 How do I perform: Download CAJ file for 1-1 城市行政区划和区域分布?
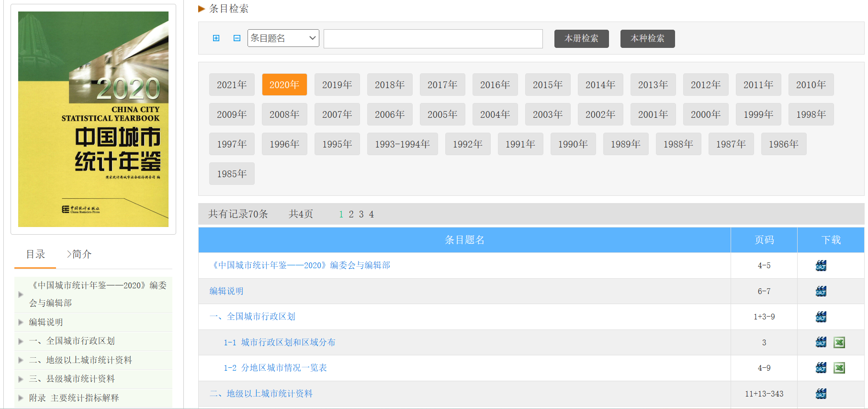pos(821,342)
